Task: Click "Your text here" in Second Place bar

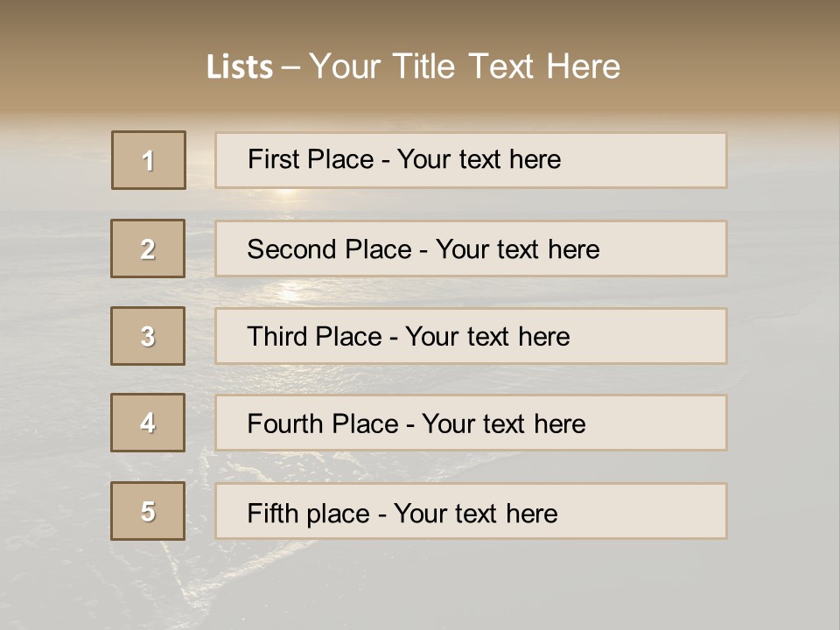Action: (518, 249)
